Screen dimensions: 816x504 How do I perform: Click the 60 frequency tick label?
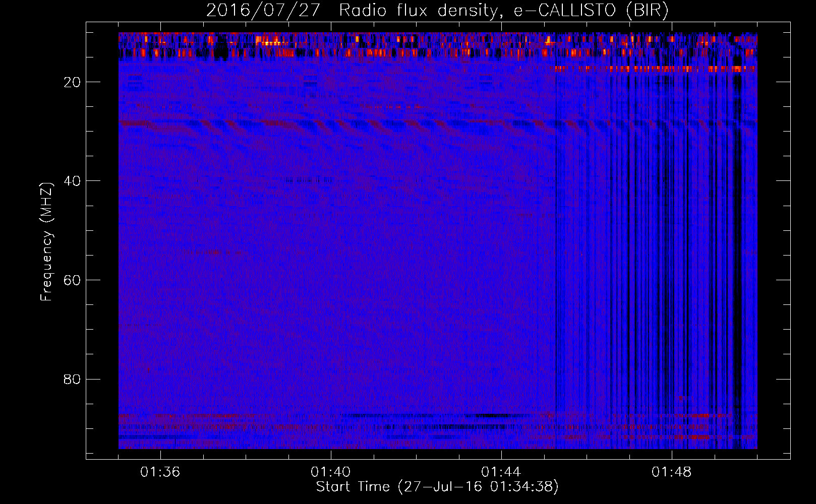72,280
